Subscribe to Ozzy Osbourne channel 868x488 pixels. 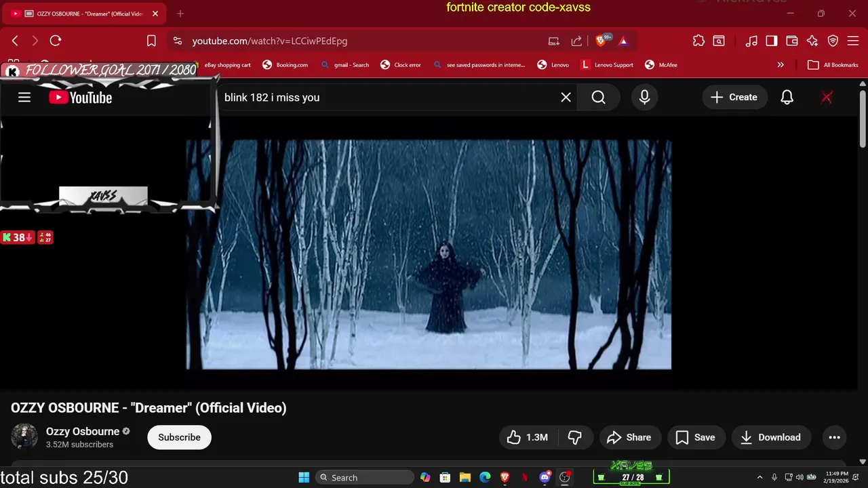[x=179, y=437]
